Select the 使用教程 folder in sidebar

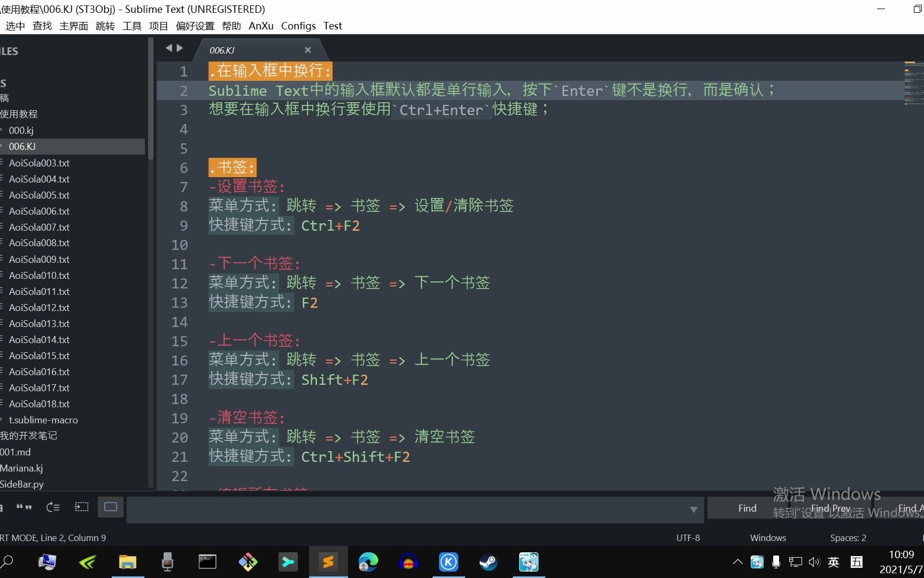[x=72, y=114]
